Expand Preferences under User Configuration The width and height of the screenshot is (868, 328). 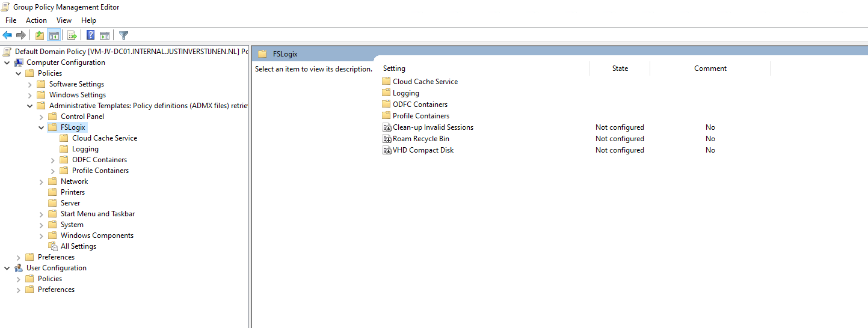[x=19, y=290]
